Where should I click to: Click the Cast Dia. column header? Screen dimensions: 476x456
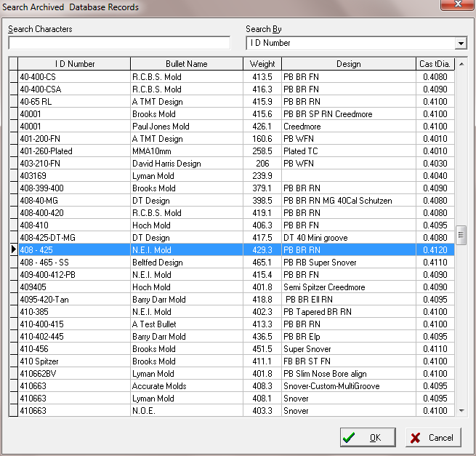pyautogui.click(x=435, y=64)
